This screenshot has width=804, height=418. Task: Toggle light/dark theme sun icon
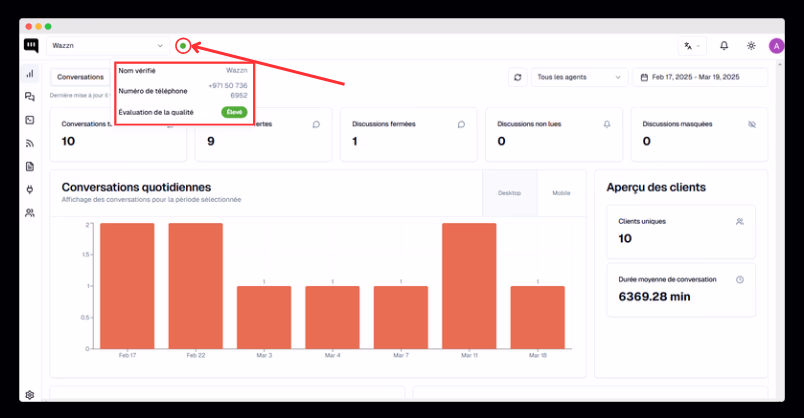751,46
